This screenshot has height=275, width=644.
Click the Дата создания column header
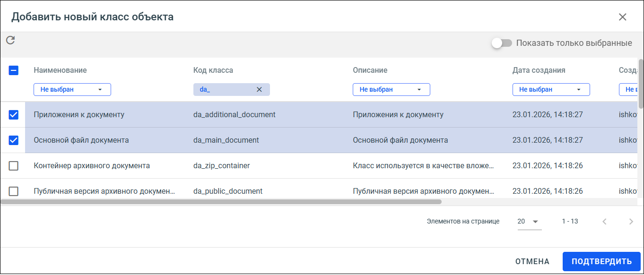pos(539,70)
